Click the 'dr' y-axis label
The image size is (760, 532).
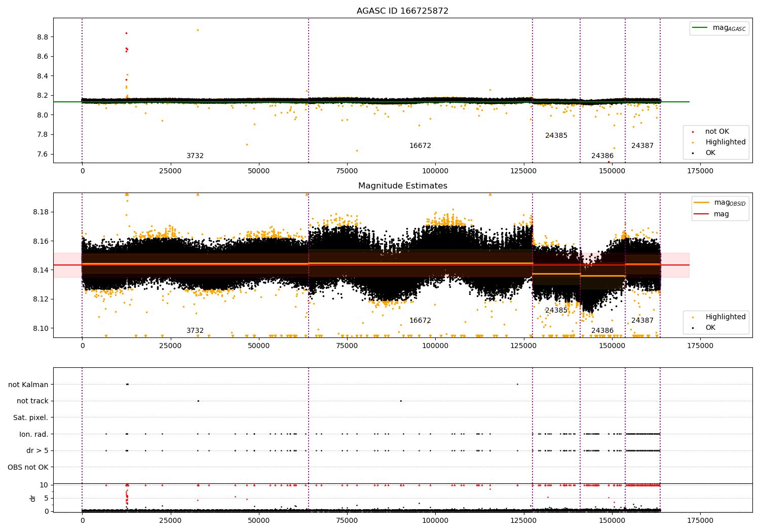pos(33,498)
